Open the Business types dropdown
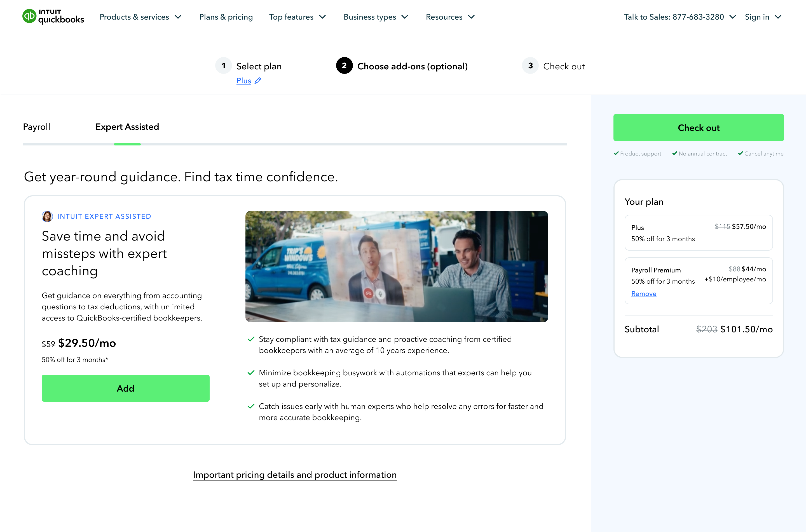 [376, 17]
